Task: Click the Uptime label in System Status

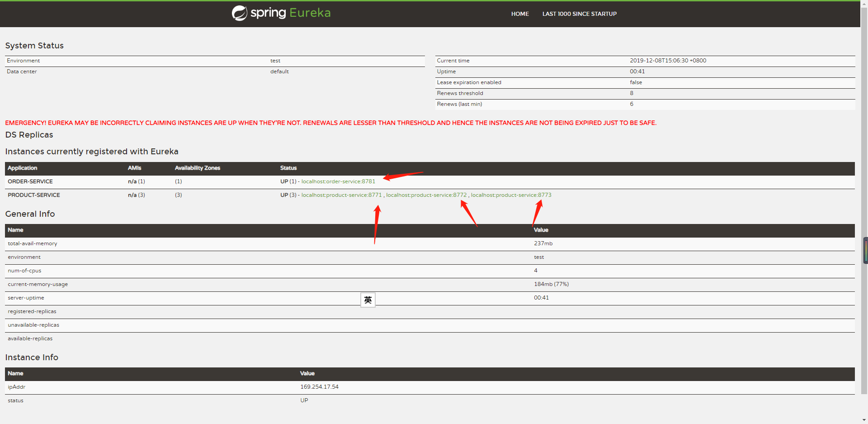Action: (446, 71)
